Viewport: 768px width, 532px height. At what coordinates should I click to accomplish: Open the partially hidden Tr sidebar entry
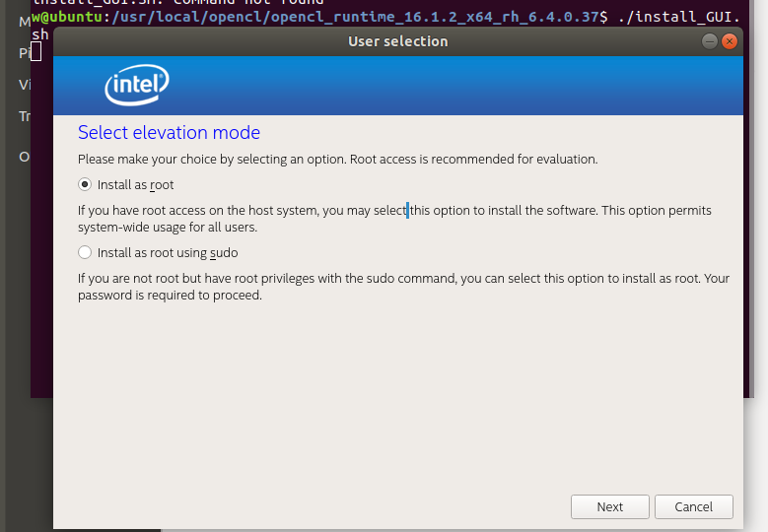pos(25,116)
